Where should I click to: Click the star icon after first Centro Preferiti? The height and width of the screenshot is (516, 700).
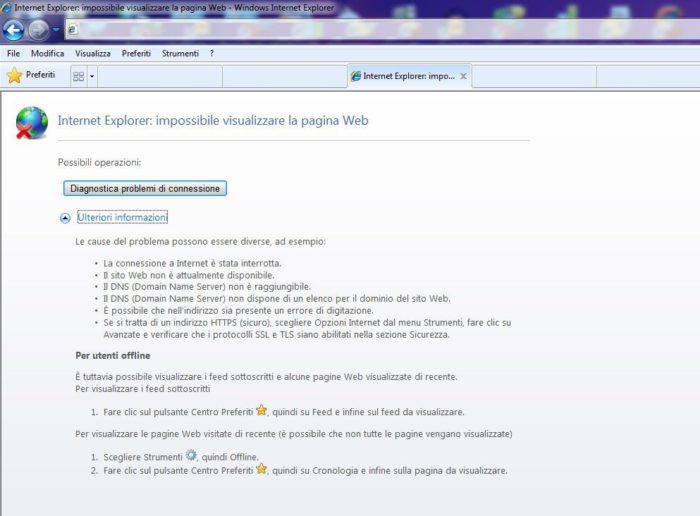pos(261,410)
